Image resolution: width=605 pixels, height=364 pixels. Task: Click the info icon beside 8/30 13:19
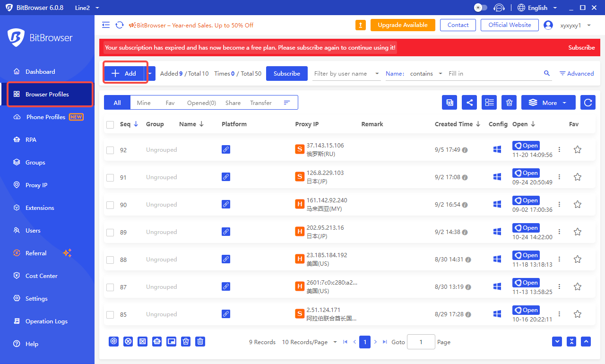pyautogui.click(x=468, y=287)
